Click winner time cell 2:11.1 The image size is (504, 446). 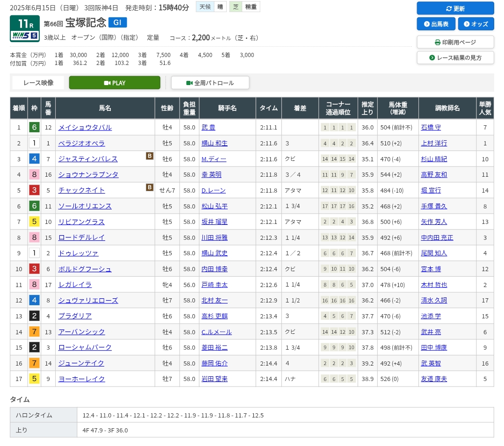pos(268,128)
